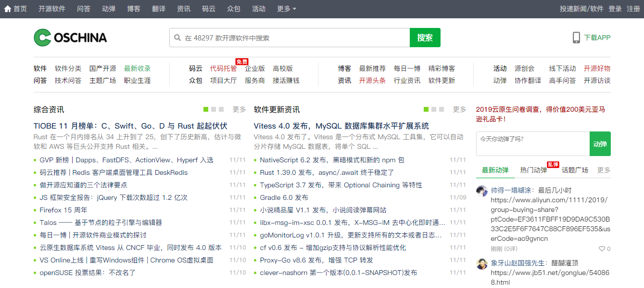Focus the 今天你动弹了吗 text box
The width and height of the screenshot is (644, 288).
pyautogui.click(x=533, y=144)
